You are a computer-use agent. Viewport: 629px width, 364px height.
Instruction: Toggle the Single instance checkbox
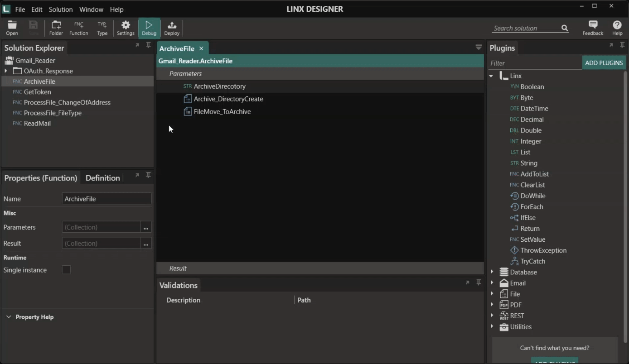(67, 270)
